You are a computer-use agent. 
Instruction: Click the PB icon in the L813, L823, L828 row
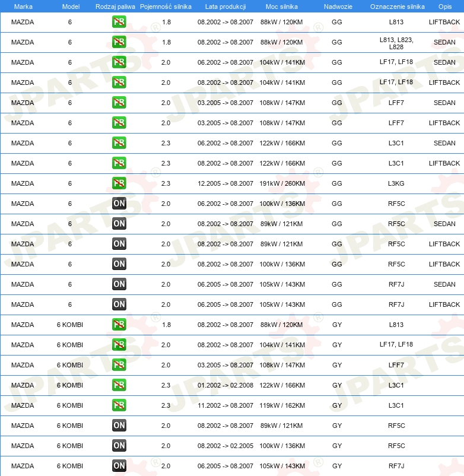tap(119, 42)
